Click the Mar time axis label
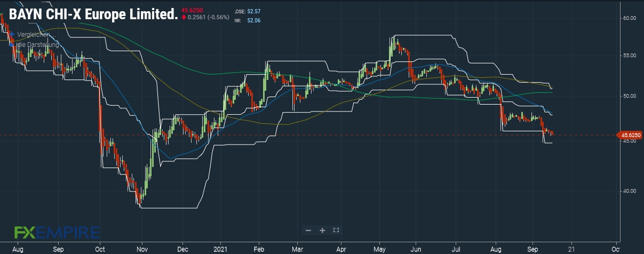644x254 pixels. coord(297,249)
